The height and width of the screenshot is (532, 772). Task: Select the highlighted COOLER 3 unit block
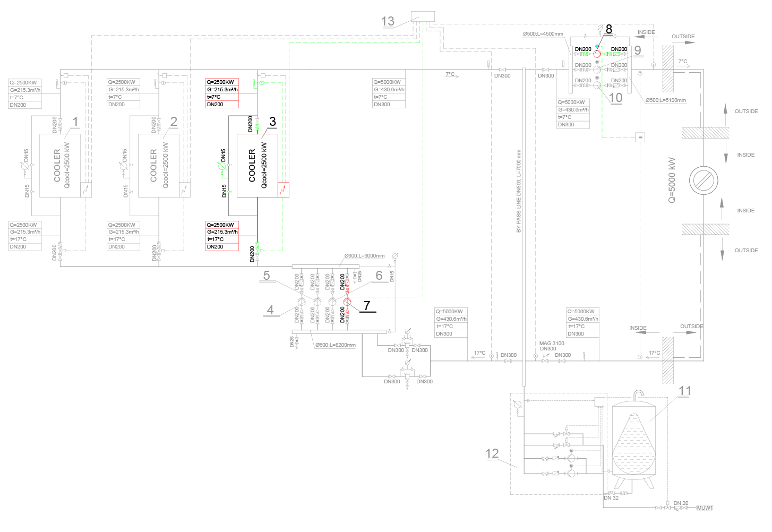pos(257,165)
